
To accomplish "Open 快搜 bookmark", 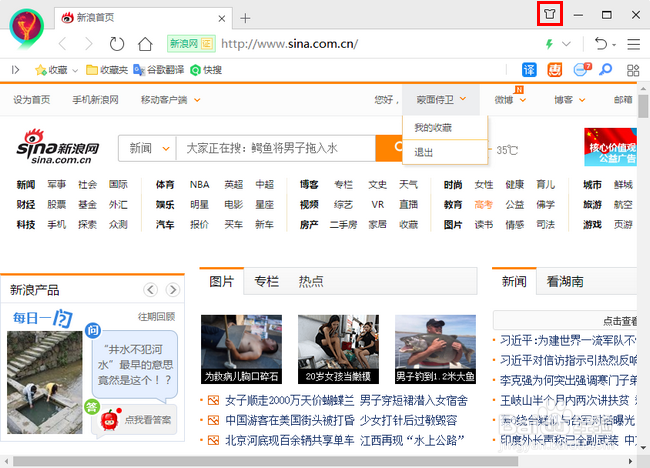I will click(206, 70).
